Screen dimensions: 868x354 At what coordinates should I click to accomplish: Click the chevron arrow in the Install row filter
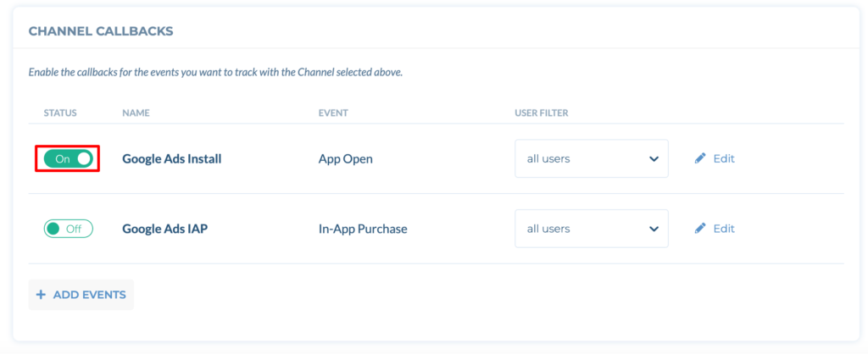click(x=654, y=159)
